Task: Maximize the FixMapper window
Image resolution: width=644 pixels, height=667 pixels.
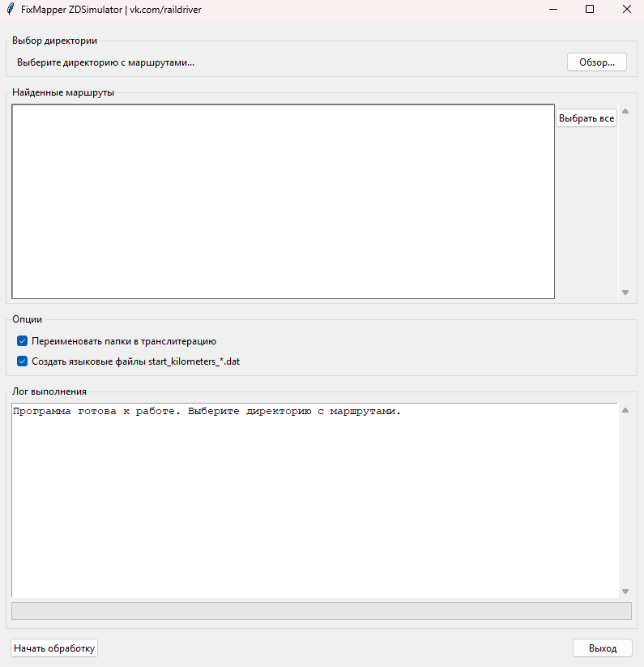Action: (590, 9)
